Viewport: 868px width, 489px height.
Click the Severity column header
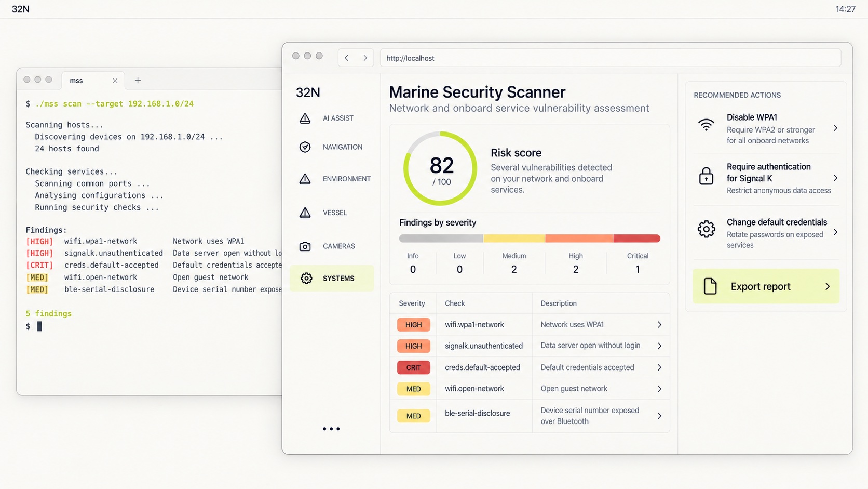tap(412, 303)
